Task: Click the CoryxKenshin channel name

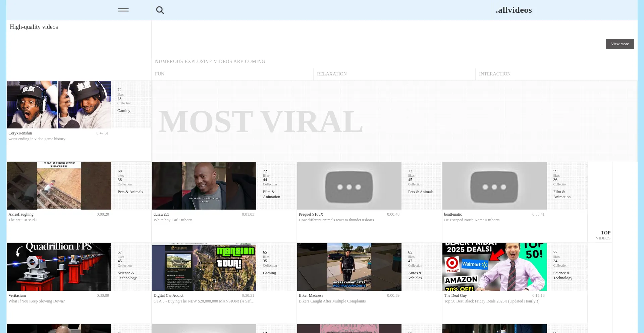Action: pyautogui.click(x=20, y=133)
